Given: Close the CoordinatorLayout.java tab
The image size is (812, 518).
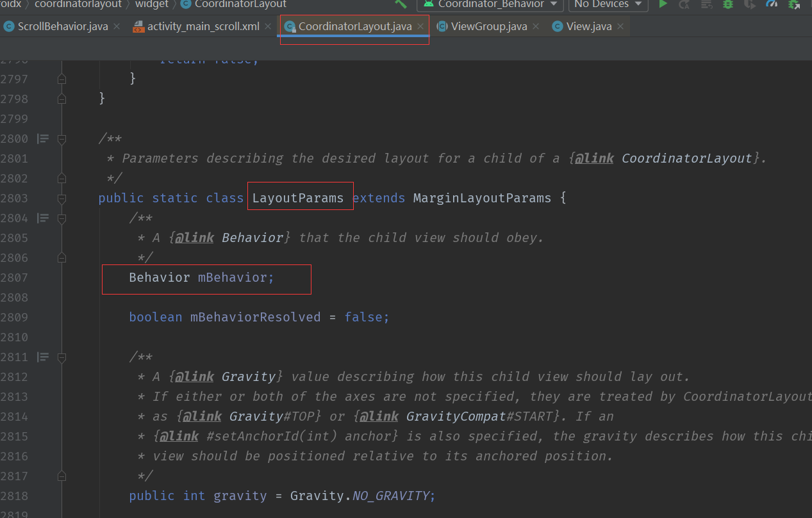Looking at the screenshot, I should (420, 27).
